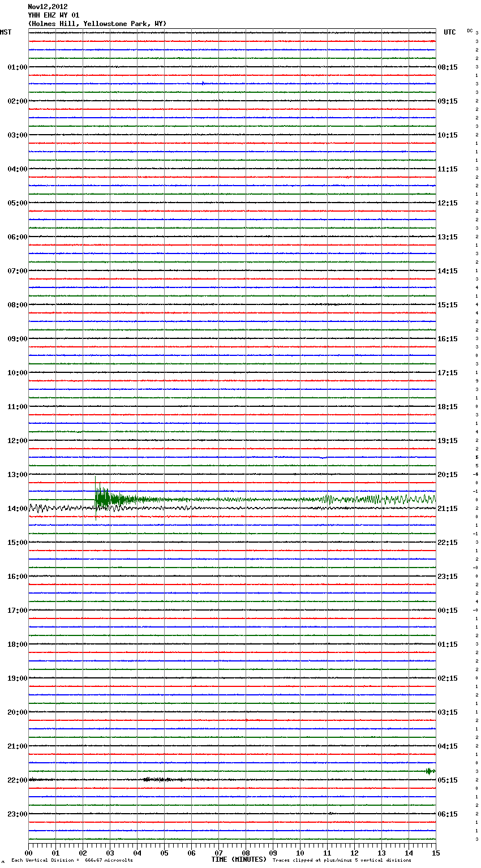
Task: Select the 01:15 UTC time label
Action: click(448, 644)
